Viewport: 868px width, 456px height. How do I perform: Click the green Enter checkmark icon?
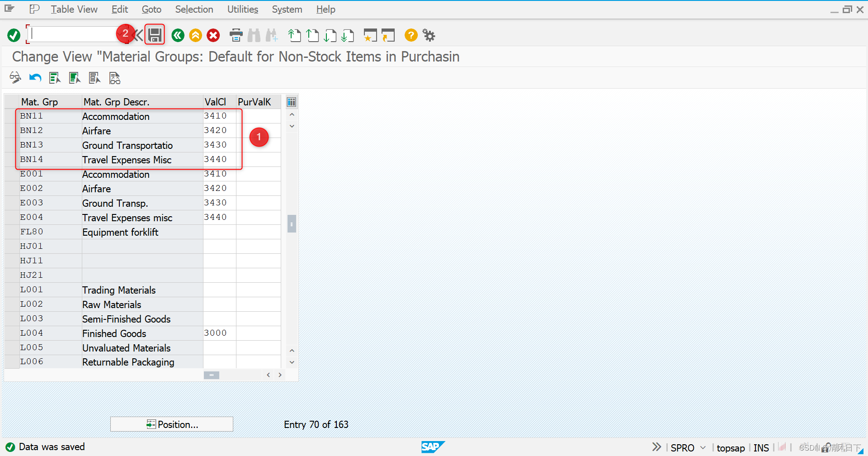click(14, 35)
